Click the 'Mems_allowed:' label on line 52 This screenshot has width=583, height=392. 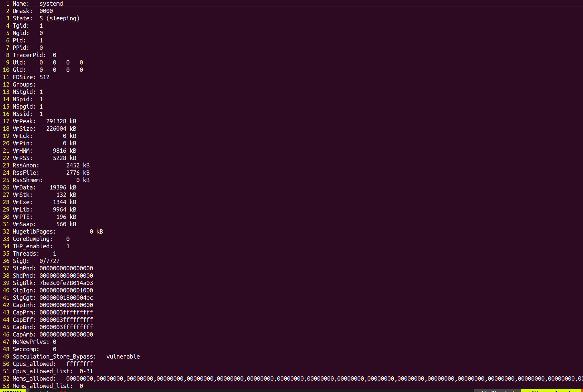pyautogui.click(x=34, y=379)
